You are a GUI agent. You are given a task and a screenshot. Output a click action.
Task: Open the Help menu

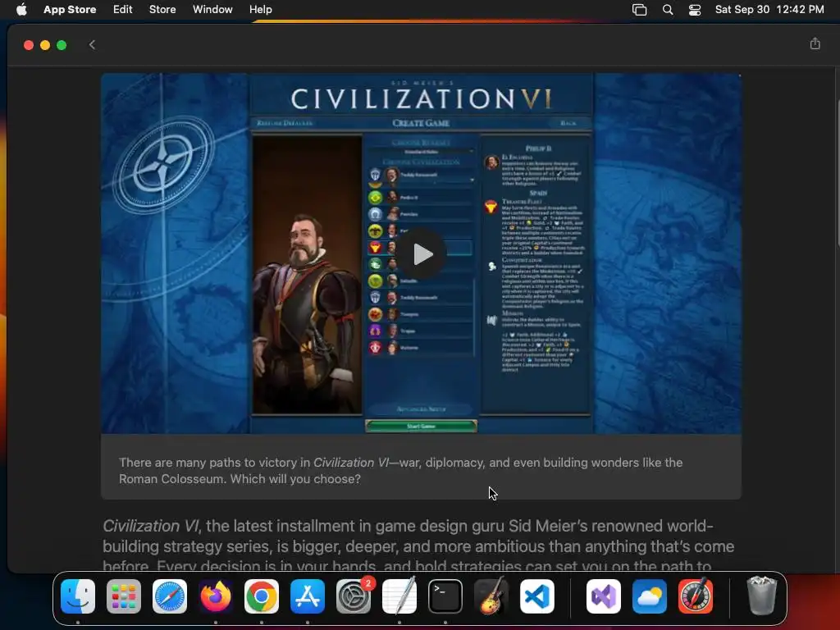[x=260, y=9]
